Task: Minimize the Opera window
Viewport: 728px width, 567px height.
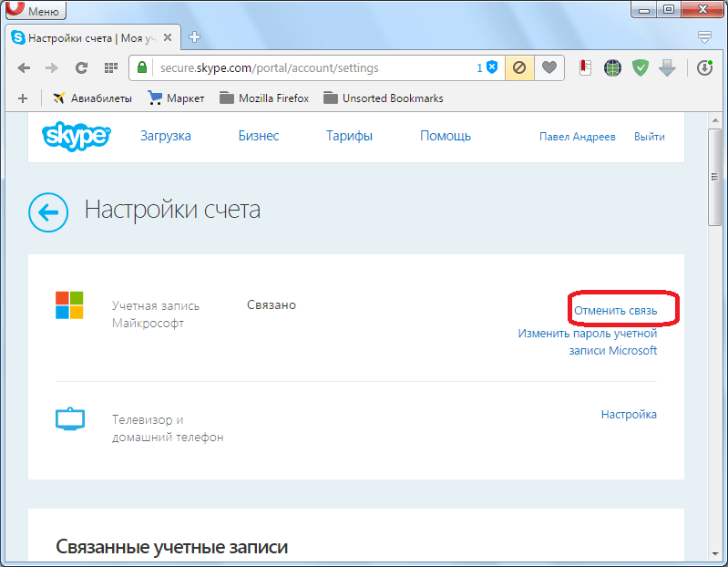Action: pyautogui.click(x=644, y=9)
